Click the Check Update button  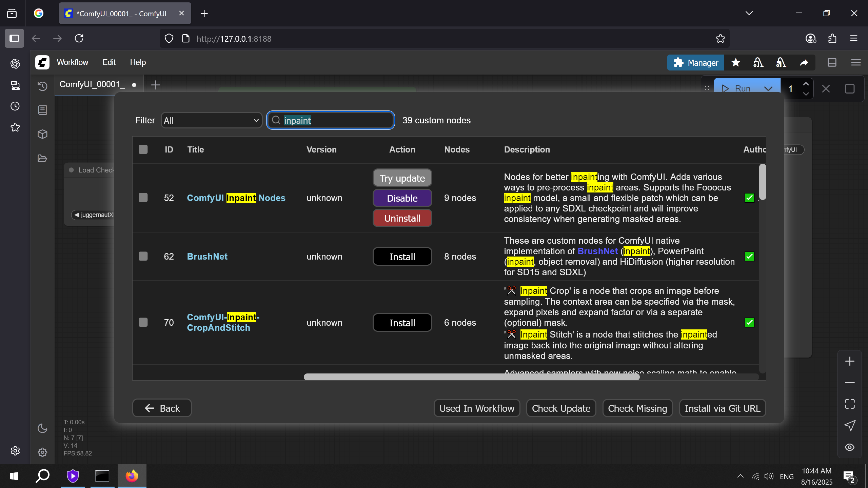click(561, 408)
